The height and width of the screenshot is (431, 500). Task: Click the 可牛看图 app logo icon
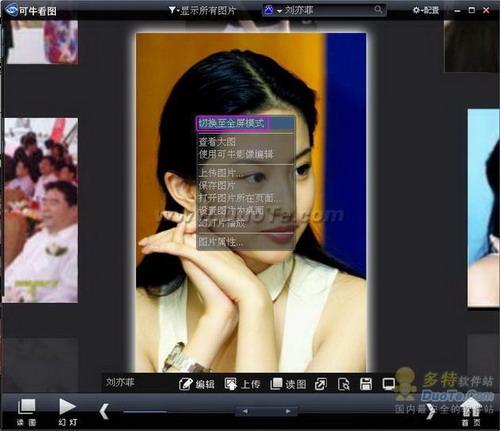(x=11, y=10)
